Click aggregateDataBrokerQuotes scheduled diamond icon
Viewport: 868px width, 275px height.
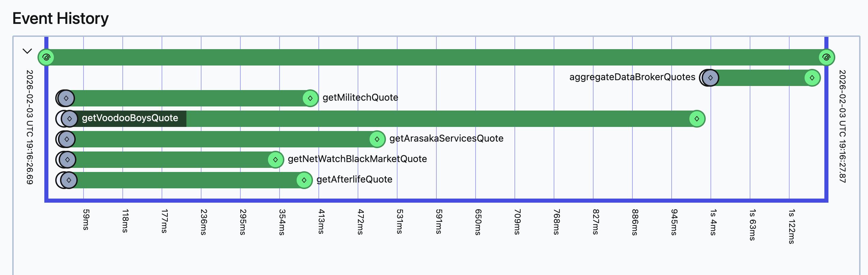(710, 78)
